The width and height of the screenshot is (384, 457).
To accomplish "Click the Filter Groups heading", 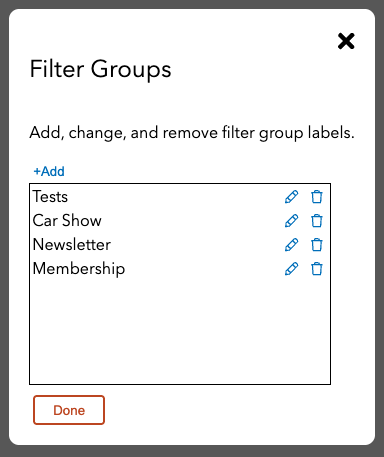I will pyautogui.click(x=100, y=69).
